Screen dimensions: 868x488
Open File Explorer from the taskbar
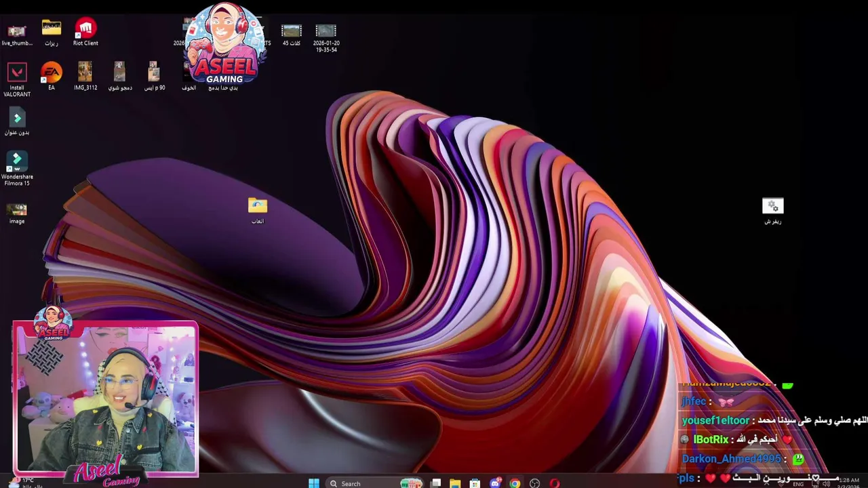click(x=455, y=483)
